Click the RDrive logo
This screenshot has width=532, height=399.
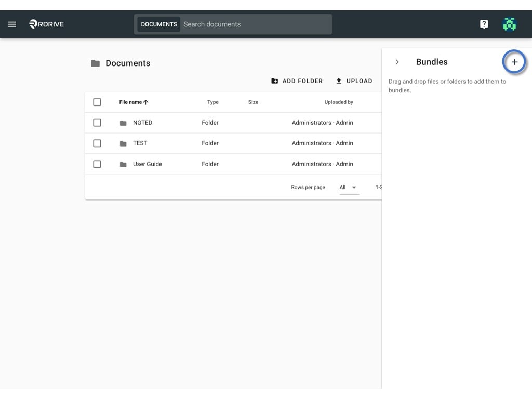[46, 24]
